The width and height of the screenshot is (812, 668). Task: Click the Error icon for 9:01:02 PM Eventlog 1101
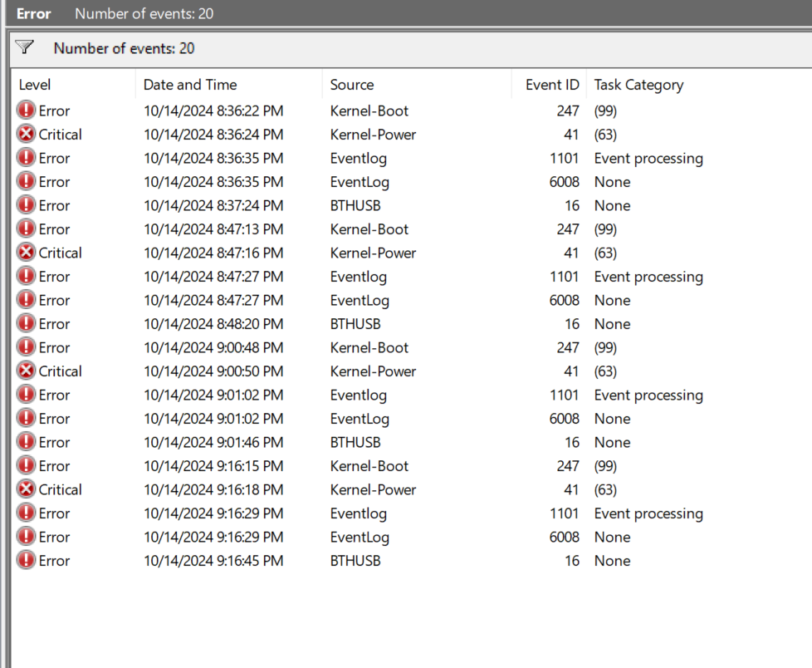tap(26, 395)
